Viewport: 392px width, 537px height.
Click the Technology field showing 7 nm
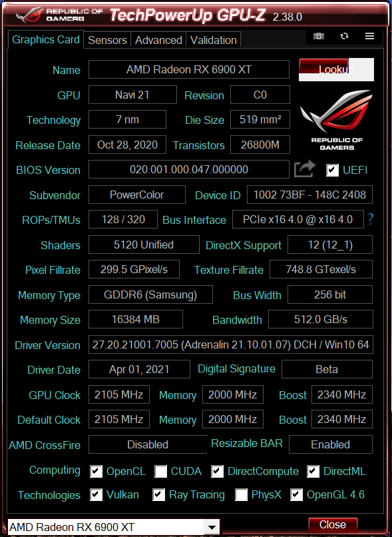(x=127, y=119)
